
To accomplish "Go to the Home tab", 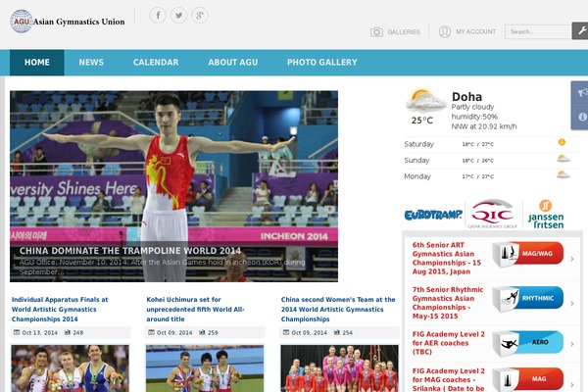I will (37, 63).
